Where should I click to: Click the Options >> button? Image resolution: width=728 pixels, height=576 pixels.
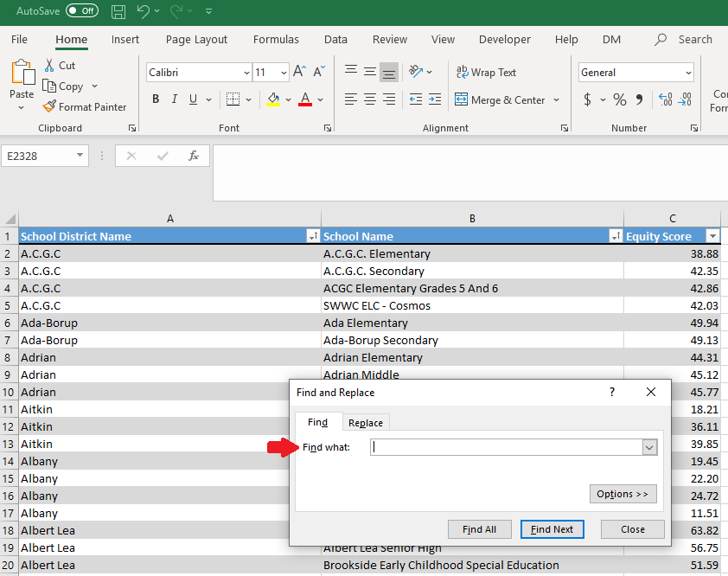click(623, 494)
